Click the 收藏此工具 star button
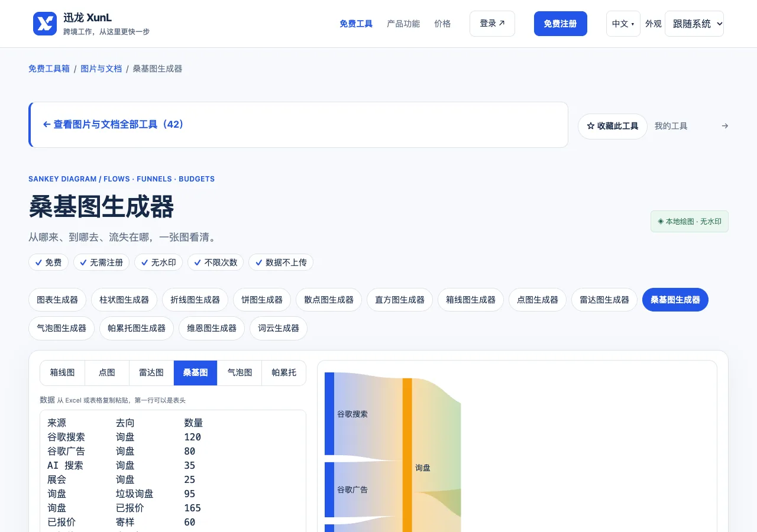 [613, 126]
